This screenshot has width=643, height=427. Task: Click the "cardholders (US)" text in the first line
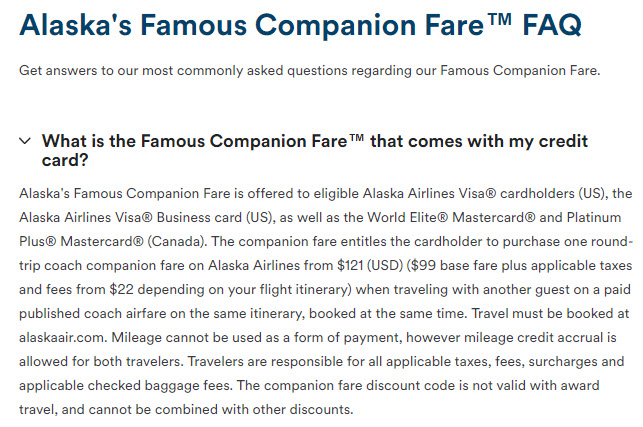pyautogui.click(x=554, y=193)
